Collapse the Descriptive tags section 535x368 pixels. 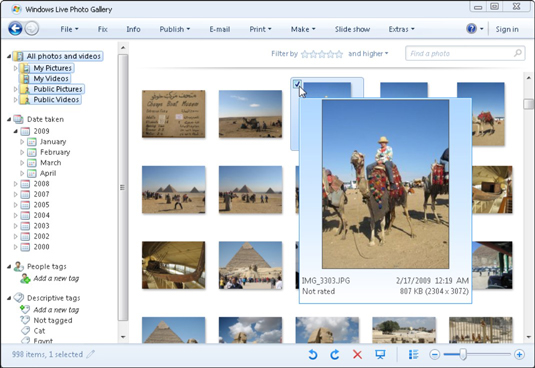point(9,298)
